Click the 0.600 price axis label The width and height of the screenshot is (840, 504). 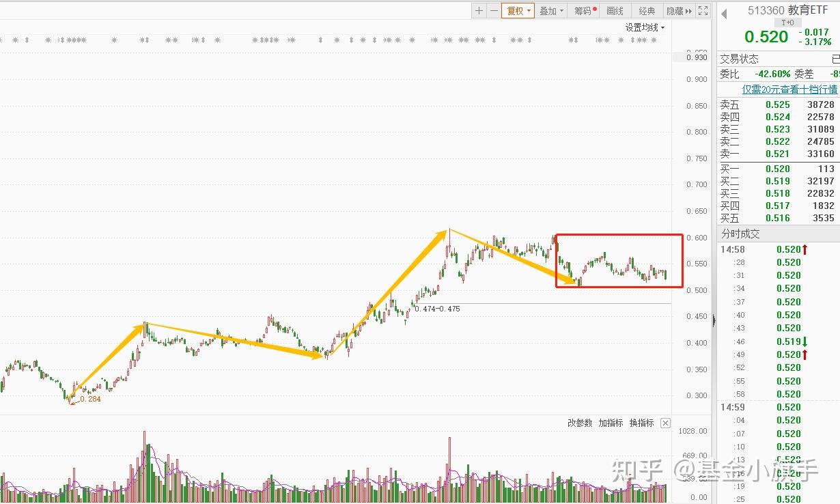[697, 238]
